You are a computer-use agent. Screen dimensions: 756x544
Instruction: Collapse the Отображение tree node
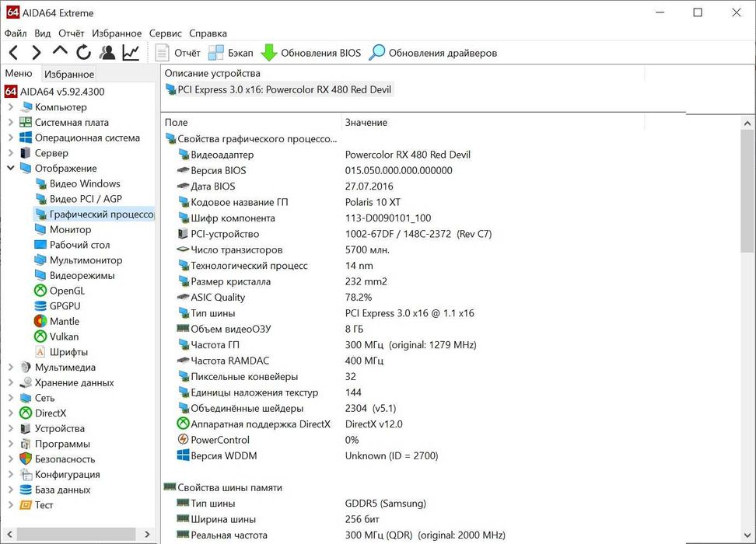point(11,168)
